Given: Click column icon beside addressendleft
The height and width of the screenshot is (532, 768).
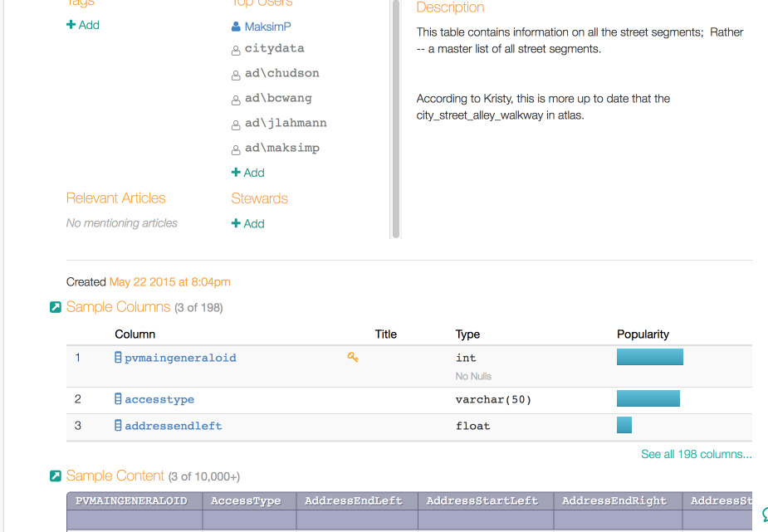Looking at the screenshot, I should (118, 426).
